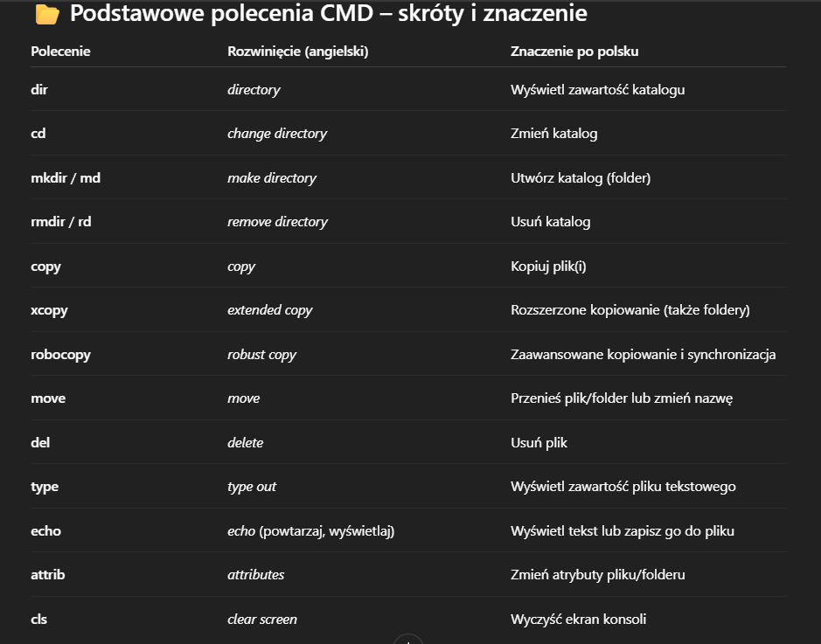The width and height of the screenshot is (821, 644).
Task: Click the "dir" command cell
Action: [x=40, y=90]
